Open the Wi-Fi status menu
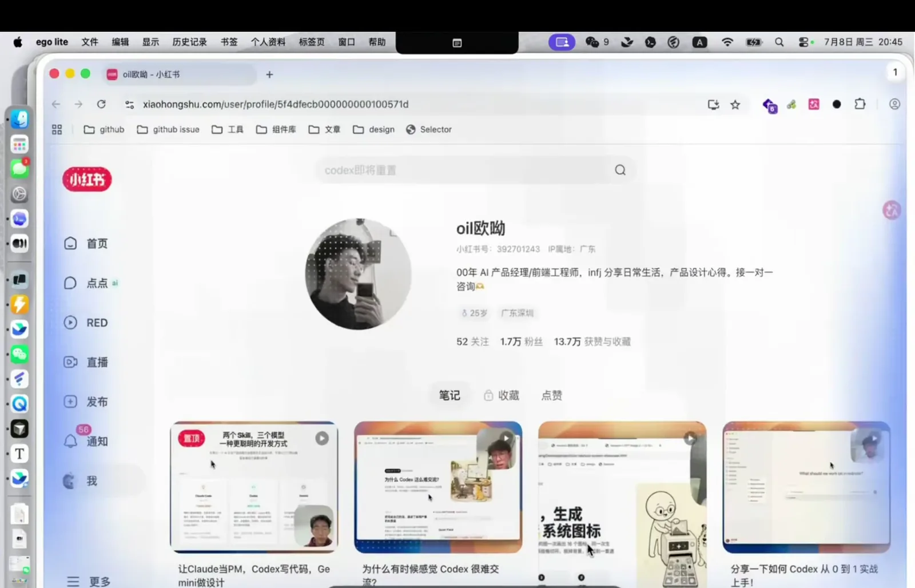The width and height of the screenshot is (915, 588). 727,42
